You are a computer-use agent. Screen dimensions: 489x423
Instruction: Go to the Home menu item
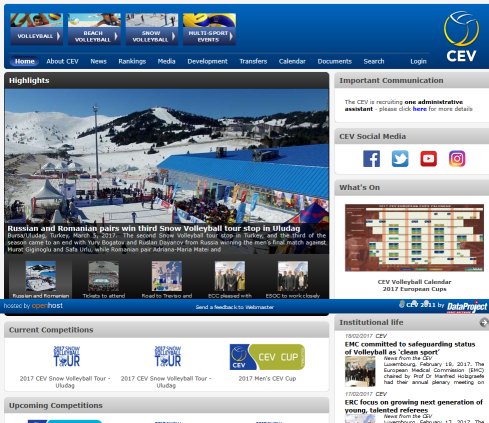coord(24,61)
